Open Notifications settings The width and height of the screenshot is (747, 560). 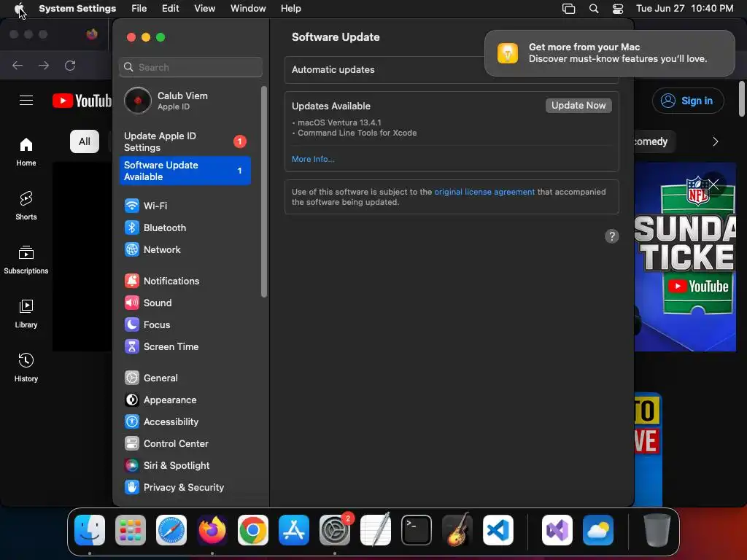click(185, 281)
